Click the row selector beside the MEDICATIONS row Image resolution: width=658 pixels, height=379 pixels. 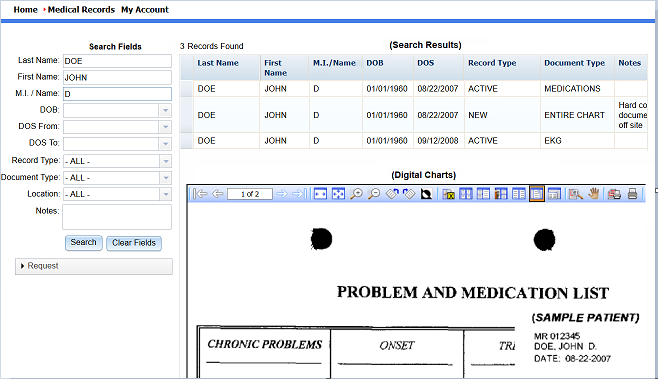tap(187, 89)
